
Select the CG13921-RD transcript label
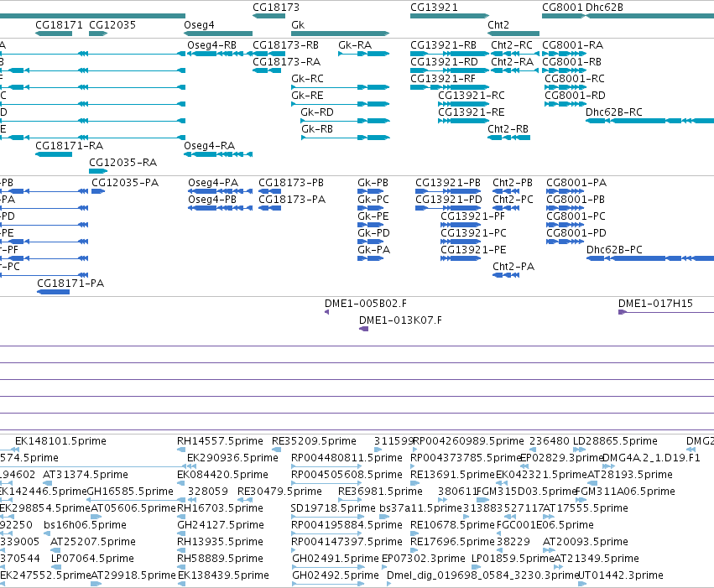coord(444,62)
